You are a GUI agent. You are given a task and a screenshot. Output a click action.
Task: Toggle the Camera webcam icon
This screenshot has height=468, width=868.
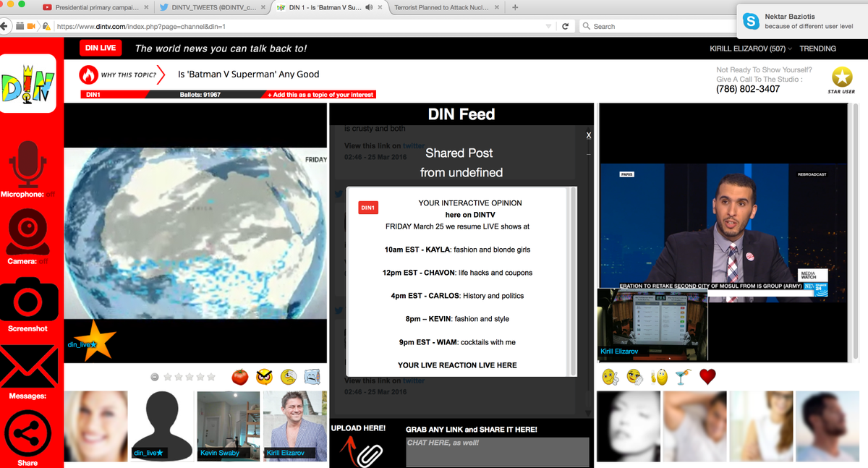[x=28, y=232]
